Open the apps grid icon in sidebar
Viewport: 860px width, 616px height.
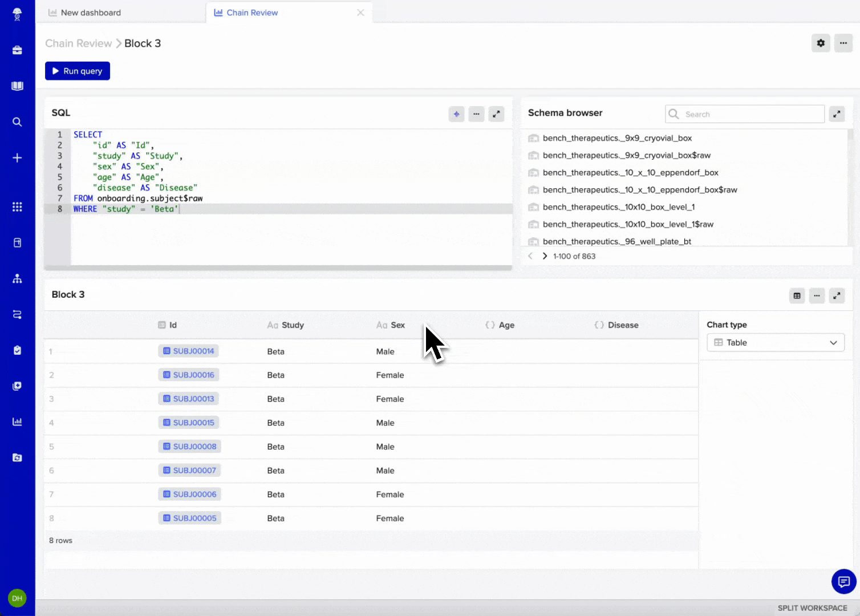click(x=17, y=206)
